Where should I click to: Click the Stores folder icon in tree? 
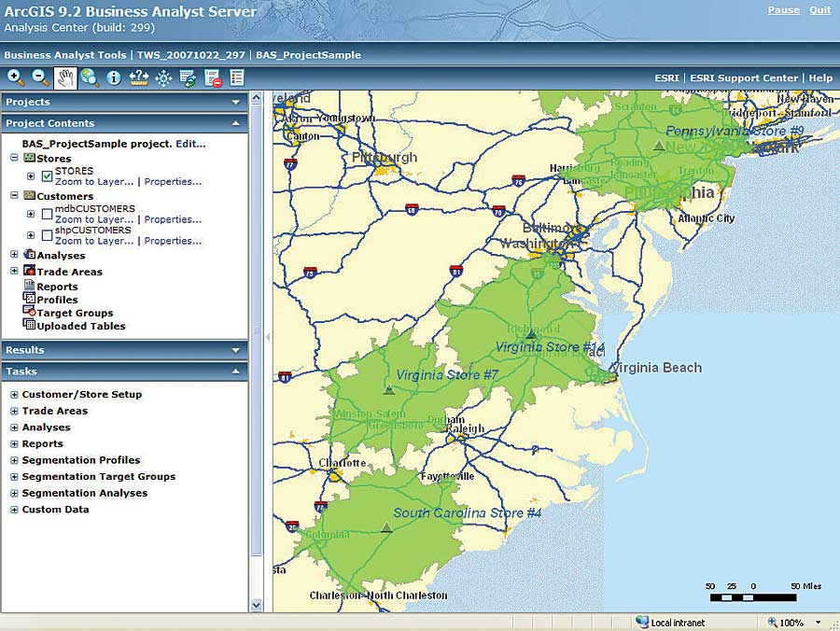30,158
